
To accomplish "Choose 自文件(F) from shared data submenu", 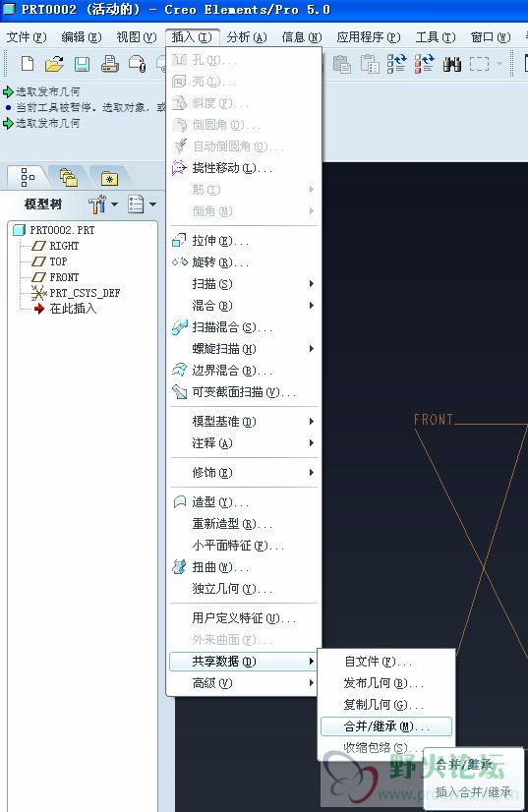I will [x=386, y=662].
